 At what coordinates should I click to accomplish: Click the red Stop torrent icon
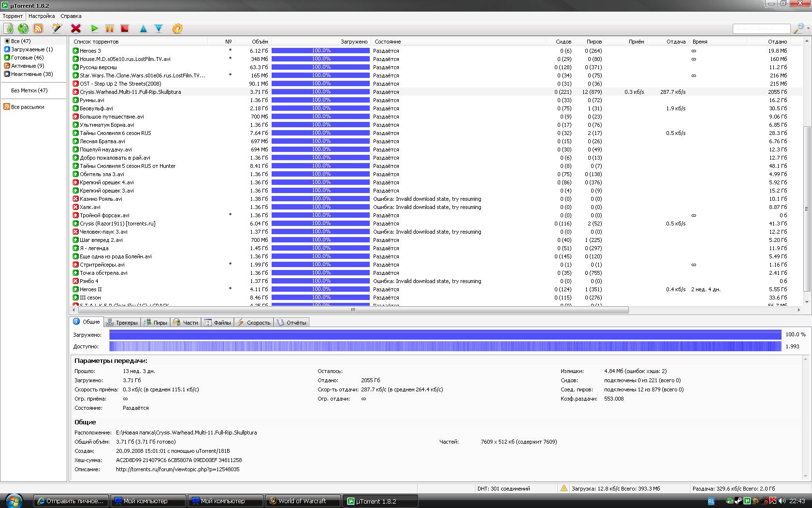click(125, 29)
